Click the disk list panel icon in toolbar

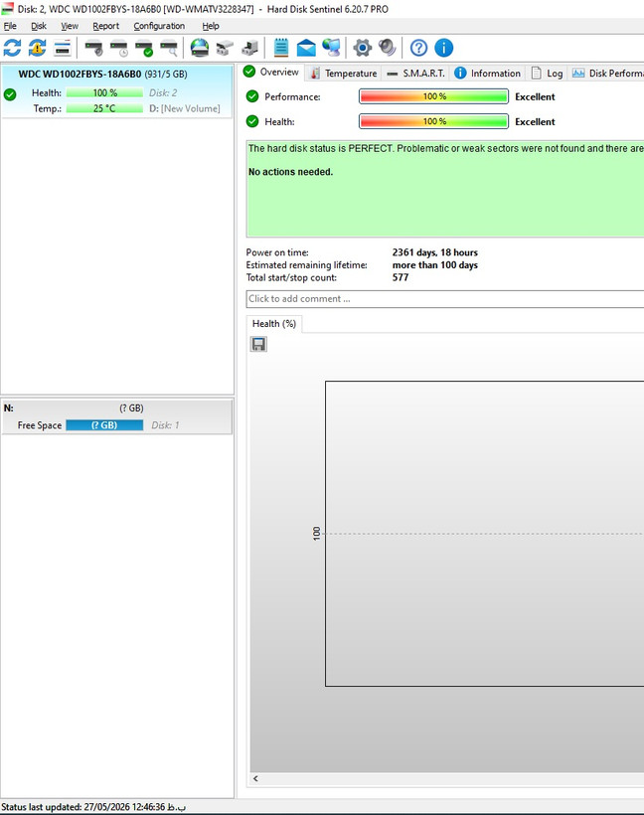(63, 48)
